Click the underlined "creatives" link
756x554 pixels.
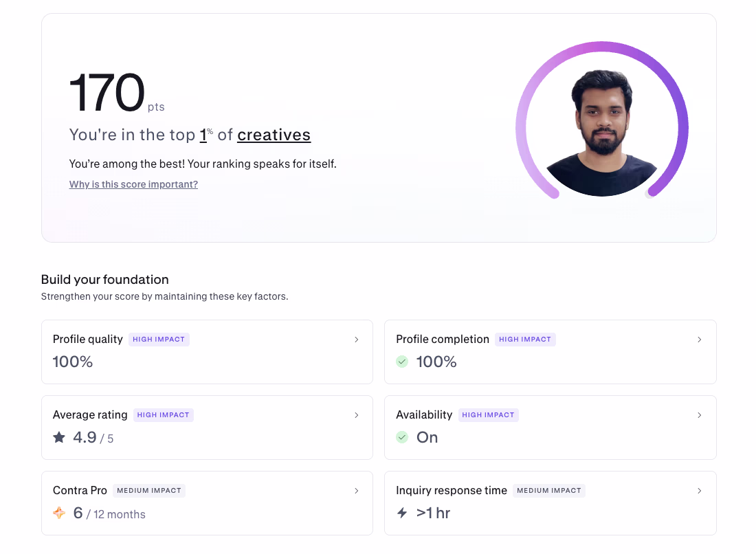point(274,135)
